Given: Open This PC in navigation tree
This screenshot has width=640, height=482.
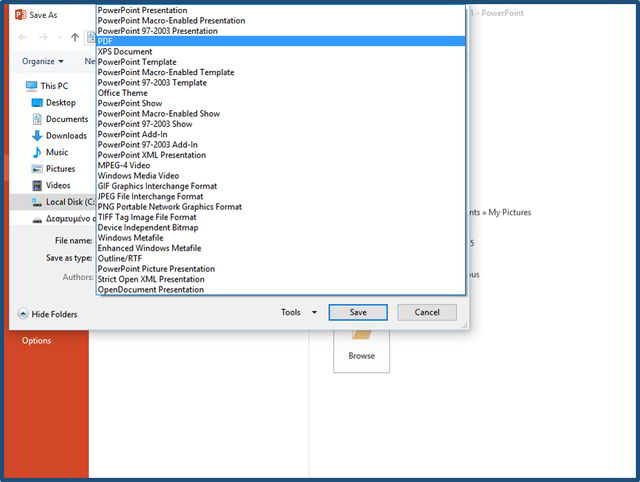Looking at the screenshot, I should (54, 86).
